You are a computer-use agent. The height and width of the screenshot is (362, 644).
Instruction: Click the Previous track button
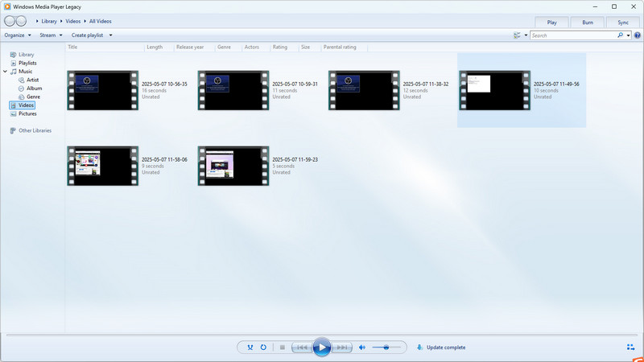pos(302,348)
